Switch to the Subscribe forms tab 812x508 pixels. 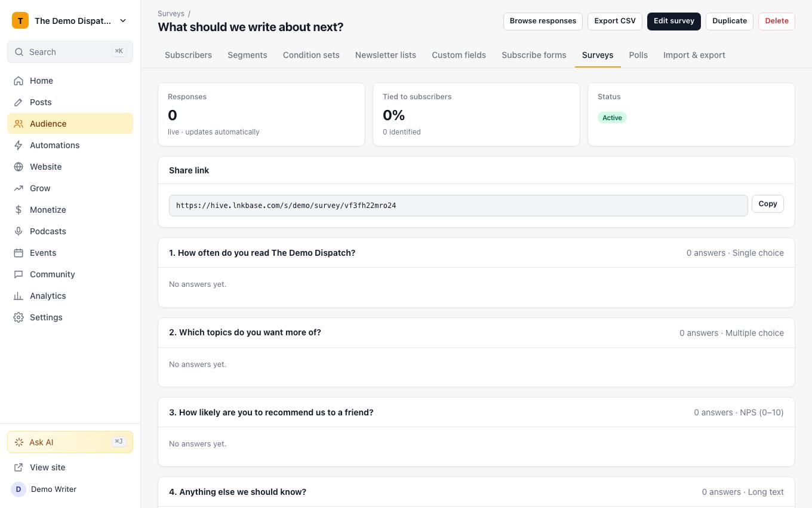[534, 55]
